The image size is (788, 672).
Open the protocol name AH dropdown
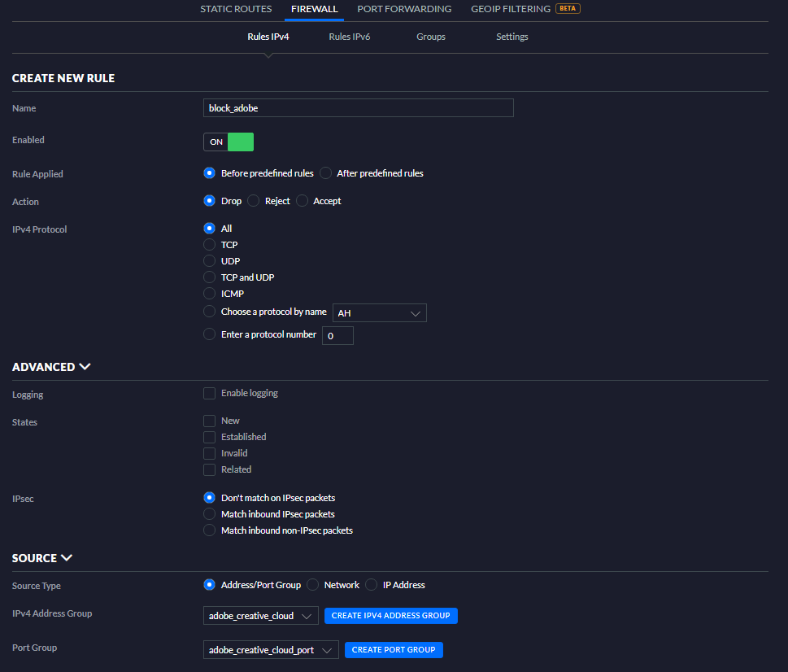pos(380,313)
